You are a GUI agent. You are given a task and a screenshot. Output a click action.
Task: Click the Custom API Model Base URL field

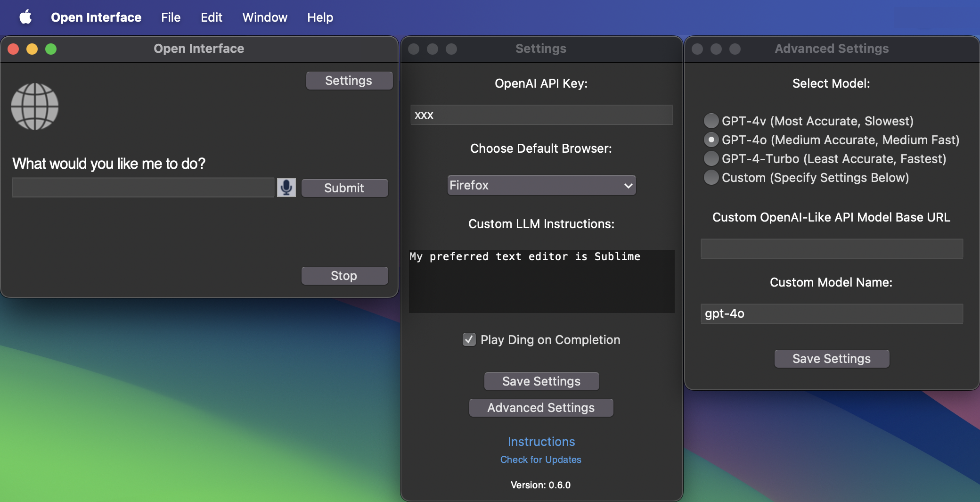point(832,248)
